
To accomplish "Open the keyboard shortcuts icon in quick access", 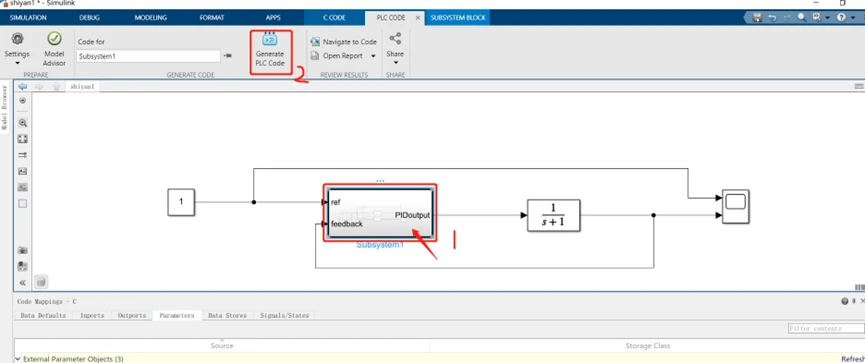I will point(817,18).
